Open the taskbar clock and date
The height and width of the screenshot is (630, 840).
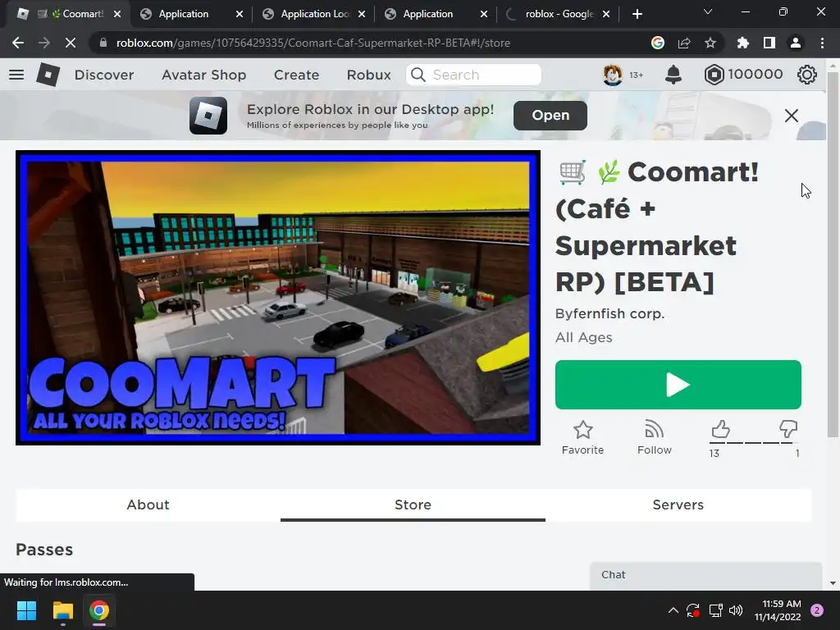[778, 610]
